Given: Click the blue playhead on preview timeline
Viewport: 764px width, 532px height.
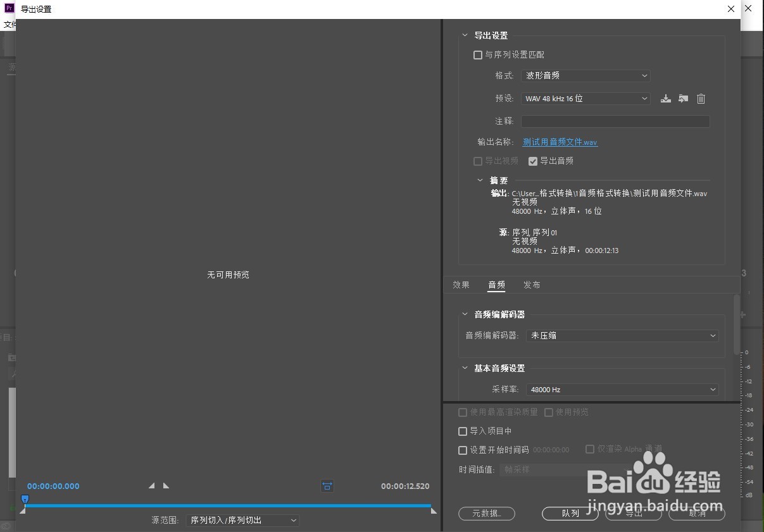Looking at the screenshot, I should point(25,500).
